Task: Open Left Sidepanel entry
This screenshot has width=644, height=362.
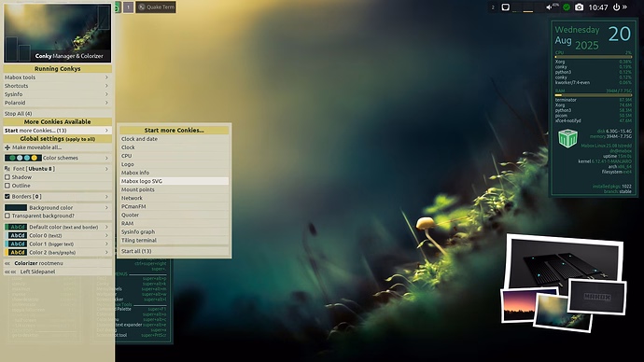Action: (x=58, y=271)
